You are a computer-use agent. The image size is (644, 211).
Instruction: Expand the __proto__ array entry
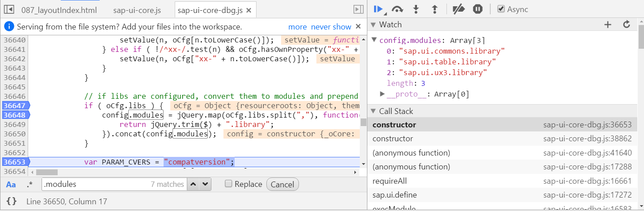pos(382,94)
